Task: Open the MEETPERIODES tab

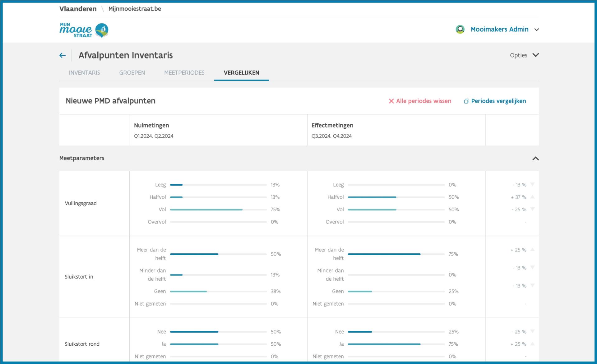Action: [x=184, y=73]
